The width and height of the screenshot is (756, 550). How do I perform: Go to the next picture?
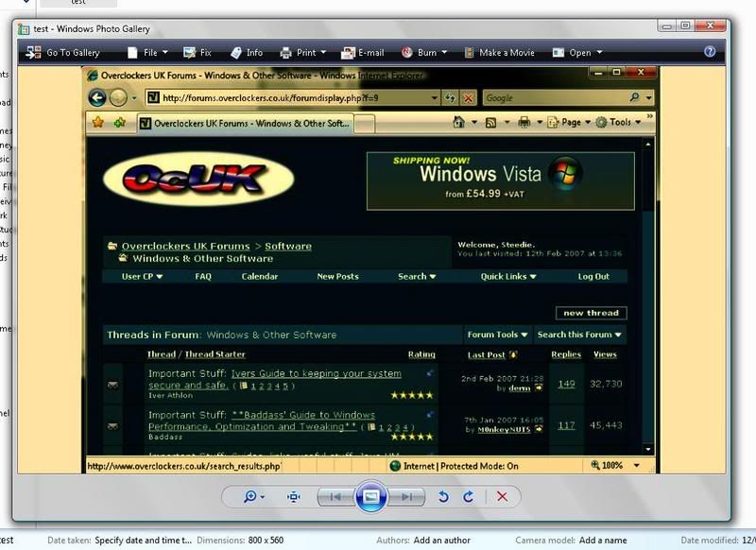click(406, 496)
